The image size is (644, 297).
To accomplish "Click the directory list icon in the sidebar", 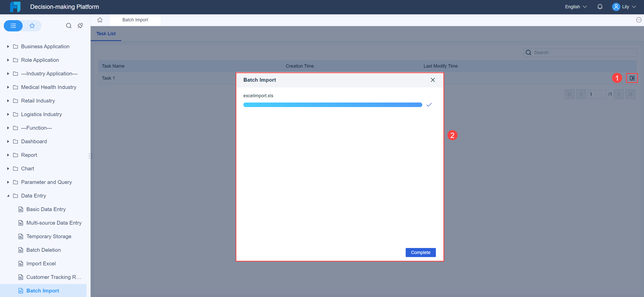I will pos(13,26).
